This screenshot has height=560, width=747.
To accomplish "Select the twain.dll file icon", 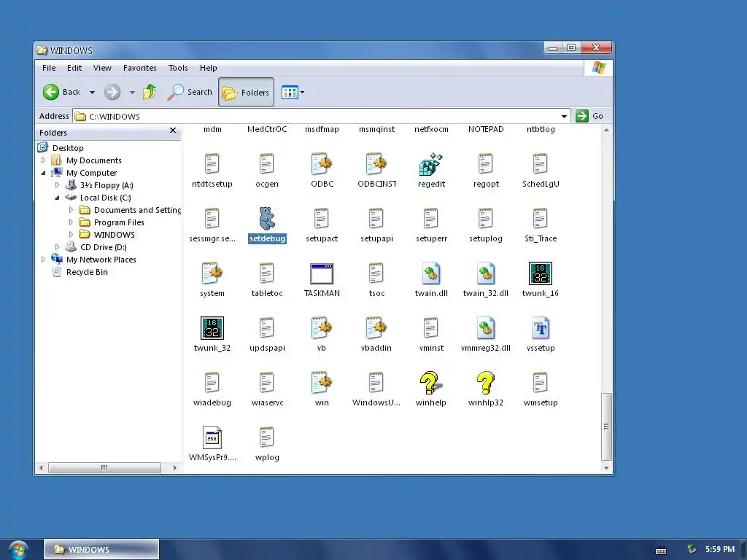I will 430,273.
